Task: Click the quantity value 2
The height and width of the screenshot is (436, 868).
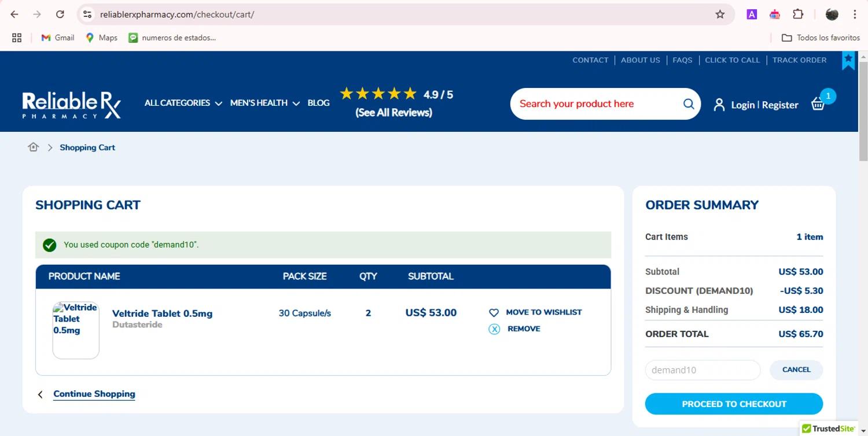Action: click(368, 313)
